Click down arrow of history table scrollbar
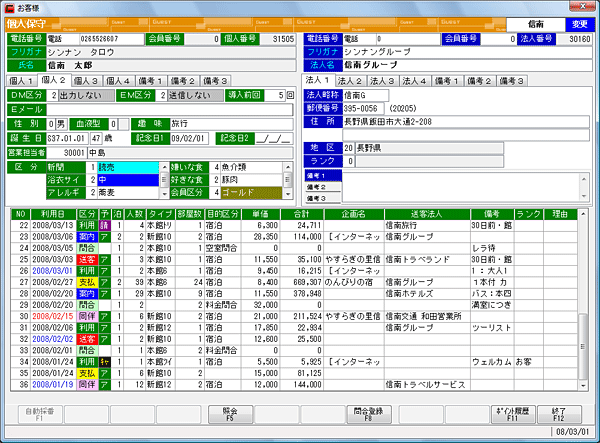This screenshot has width=600, height=443. pyautogui.click(x=583, y=386)
